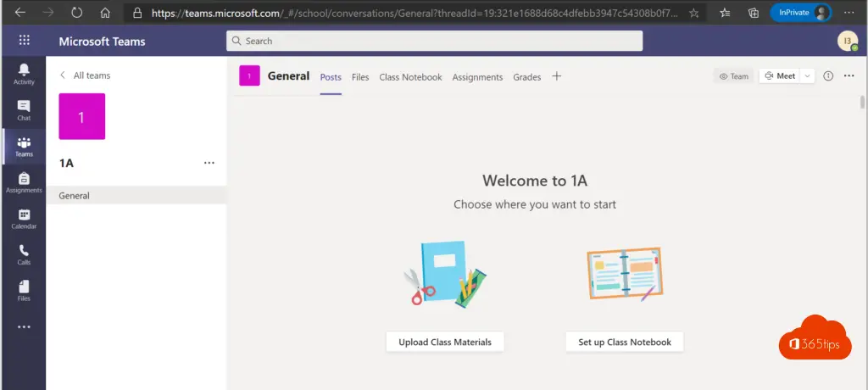Open the Assignments tab

click(478, 77)
